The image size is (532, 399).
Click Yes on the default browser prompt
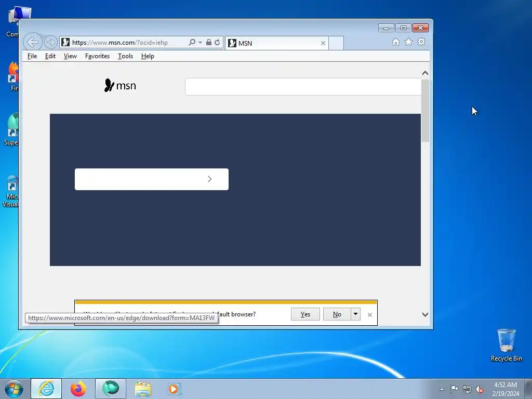pyautogui.click(x=305, y=314)
